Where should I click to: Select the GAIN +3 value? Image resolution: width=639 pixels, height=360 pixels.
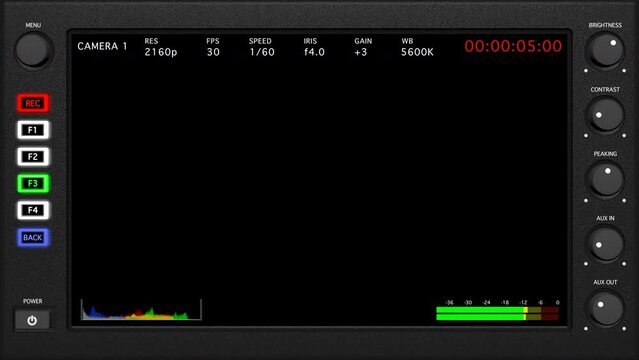pos(361,52)
